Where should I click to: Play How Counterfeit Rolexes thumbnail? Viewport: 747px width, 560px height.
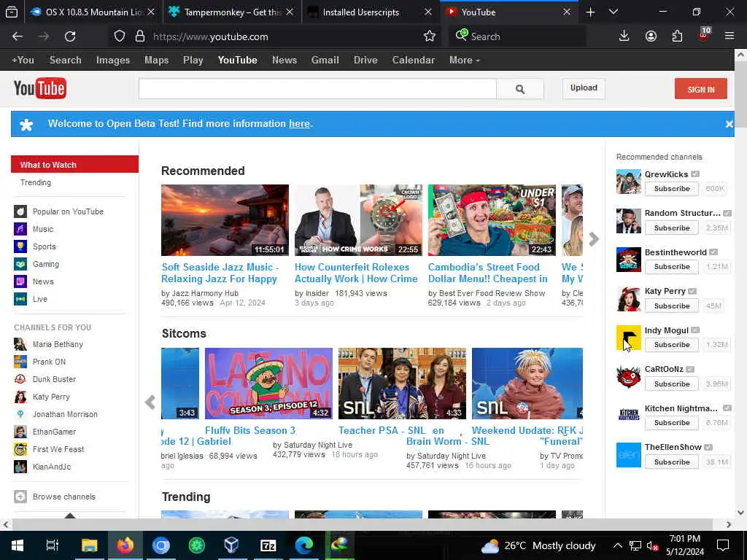(358, 220)
